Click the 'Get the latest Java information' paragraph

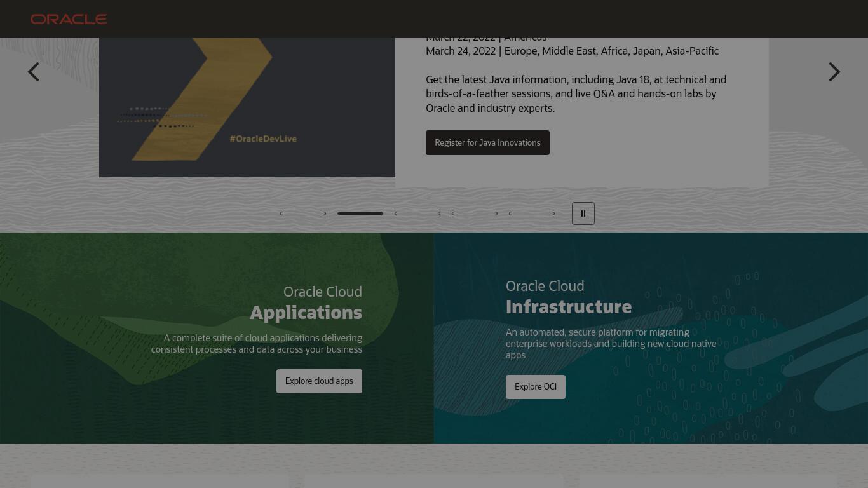click(x=576, y=94)
